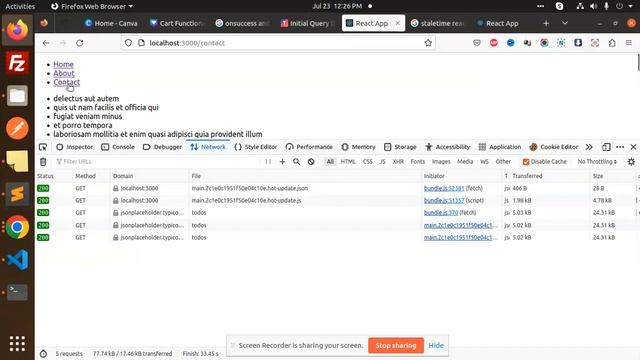The image size is (640, 360).
Task: Start performance analysis stopwatch icon
Action: (43, 353)
